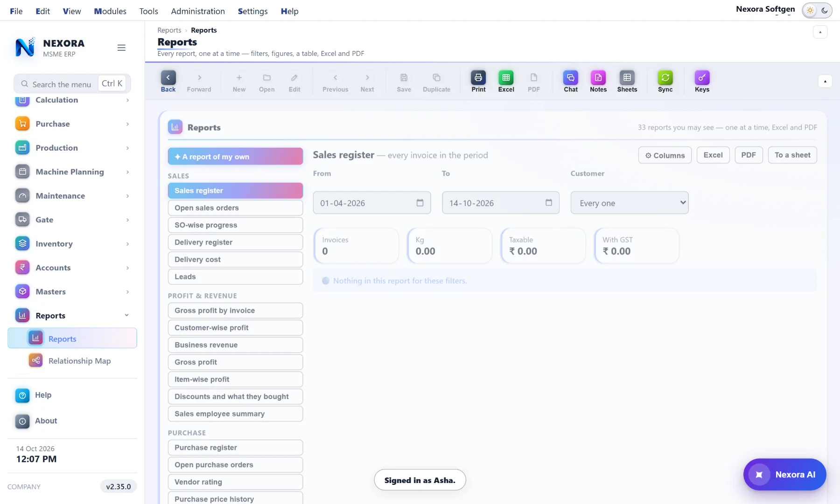
Task: Click the Columns button
Action: coord(665,155)
